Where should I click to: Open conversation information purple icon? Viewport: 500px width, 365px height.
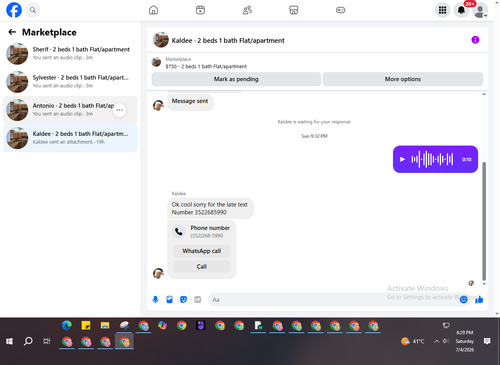[x=475, y=40]
